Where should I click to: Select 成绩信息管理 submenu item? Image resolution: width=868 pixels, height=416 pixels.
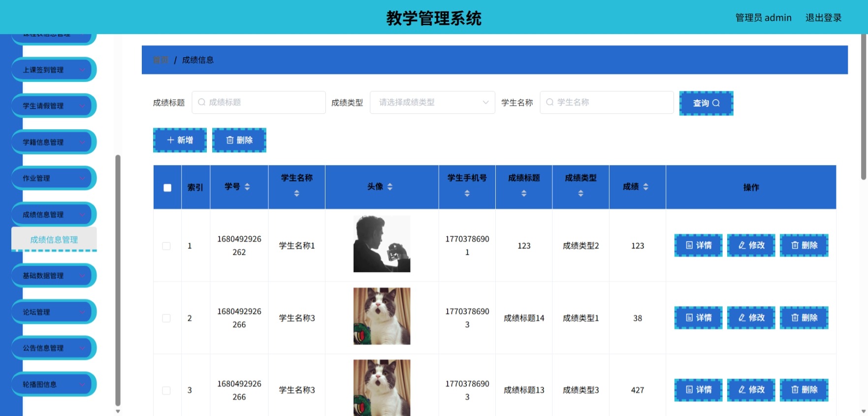pyautogui.click(x=54, y=240)
